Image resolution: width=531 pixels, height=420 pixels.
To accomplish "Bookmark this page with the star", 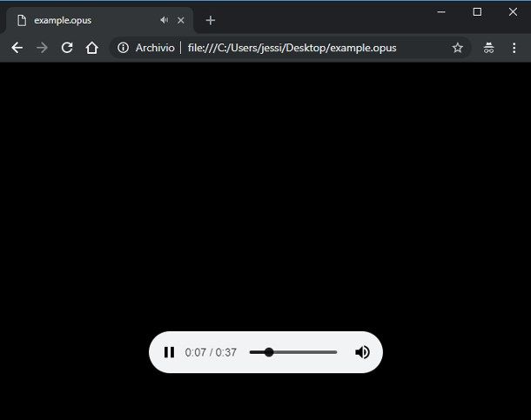I will pyautogui.click(x=458, y=48).
